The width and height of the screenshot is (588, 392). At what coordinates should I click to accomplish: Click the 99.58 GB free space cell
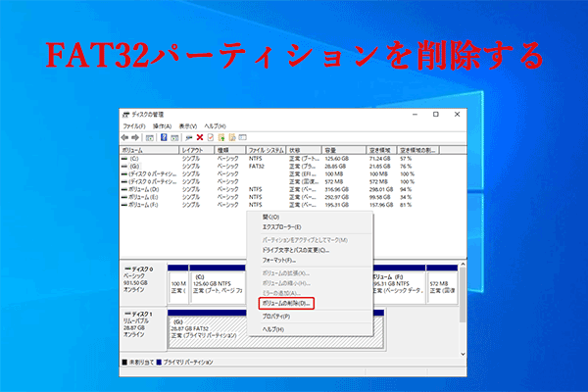[x=381, y=197]
